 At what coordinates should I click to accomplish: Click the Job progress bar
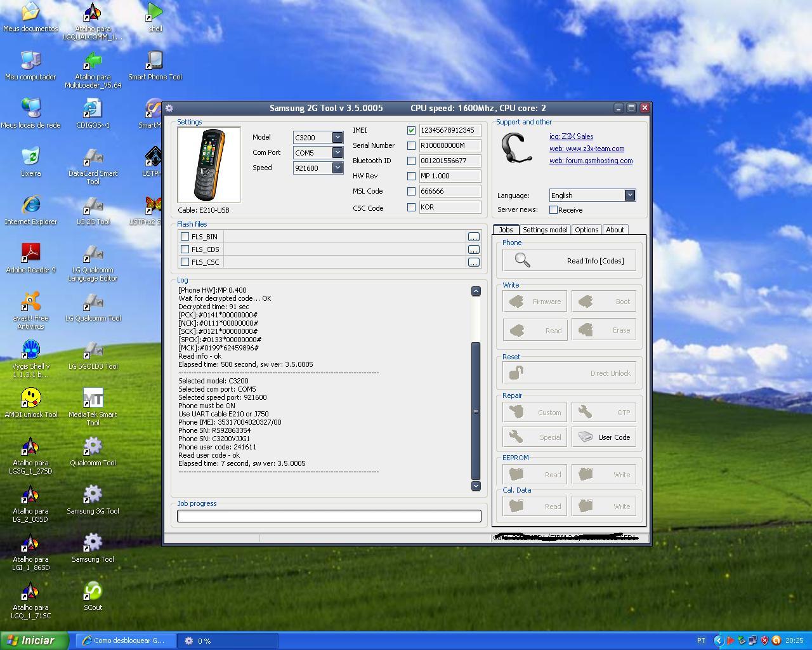[x=329, y=516]
